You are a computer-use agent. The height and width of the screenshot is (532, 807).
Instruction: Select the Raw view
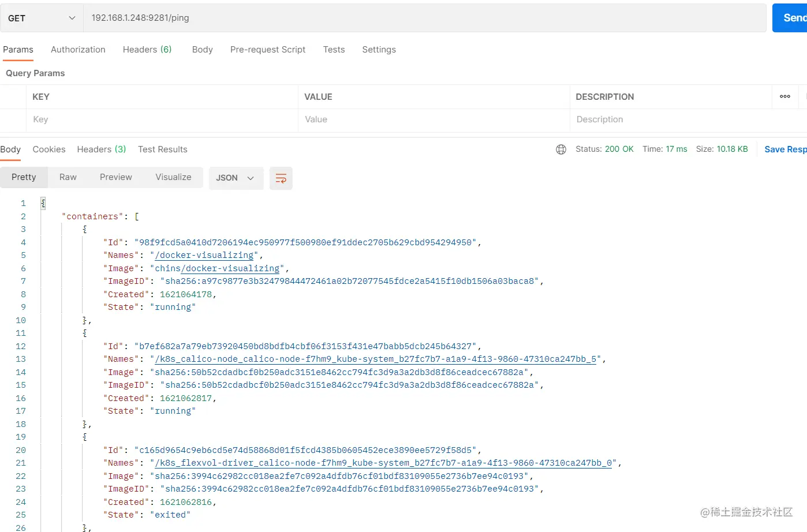pyautogui.click(x=68, y=178)
